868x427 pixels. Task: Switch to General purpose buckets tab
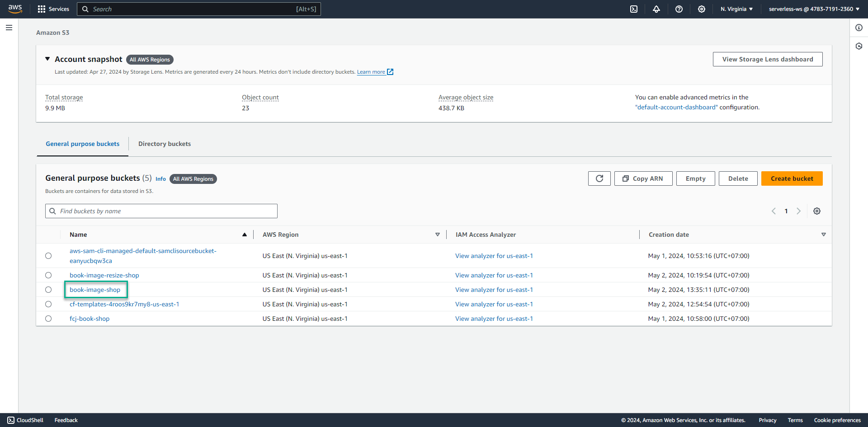click(83, 144)
